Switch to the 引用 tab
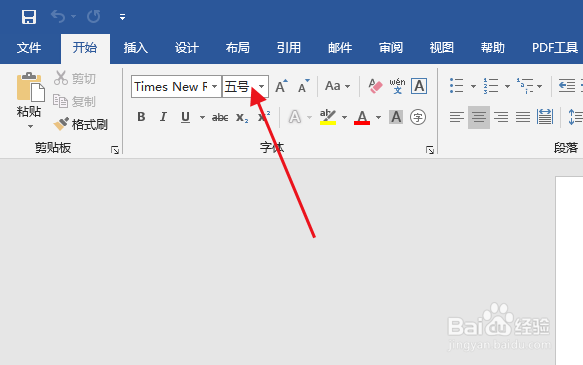Viewport: 583px width, 365px height. [289, 48]
